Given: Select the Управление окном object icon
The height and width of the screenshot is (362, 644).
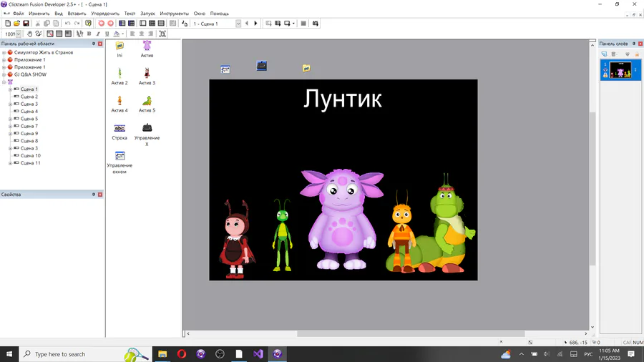Looking at the screenshot, I should [119, 155].
